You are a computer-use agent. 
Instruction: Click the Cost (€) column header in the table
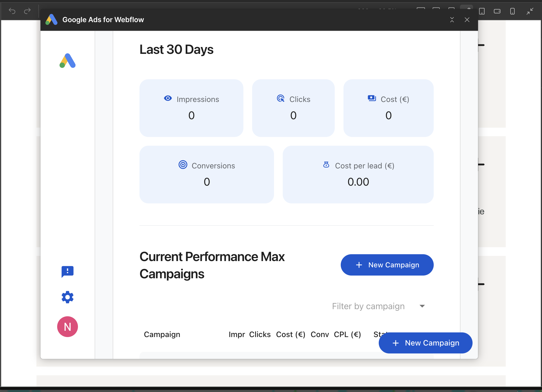pos(291,335)
